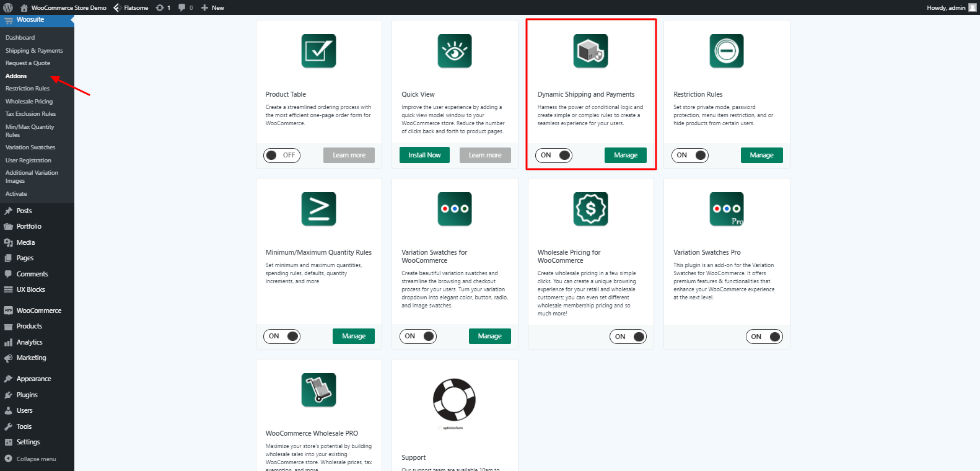
Task: Click Learn more for Product Table
Action: tap(349, 155)
